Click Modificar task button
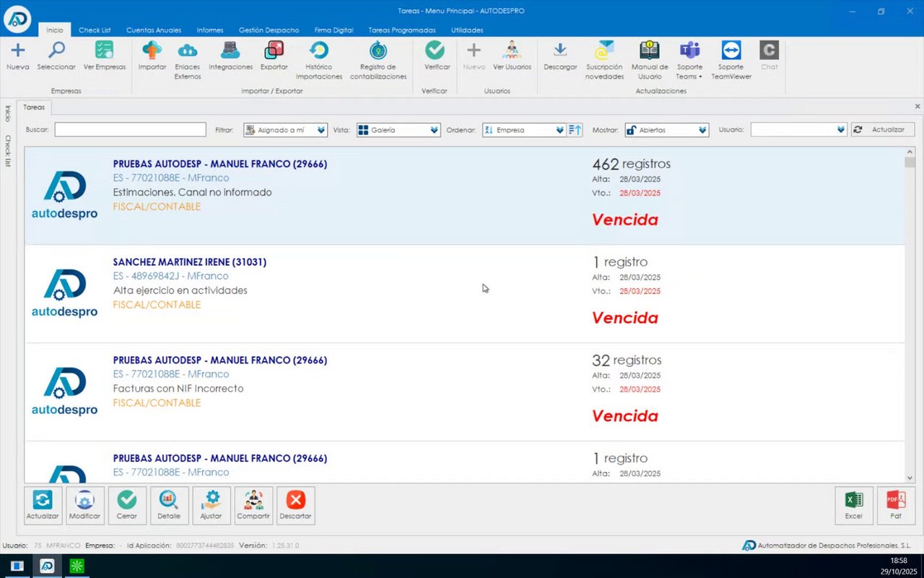The width and height of the screenshot is (924, 578). click(x=85, y=505)
